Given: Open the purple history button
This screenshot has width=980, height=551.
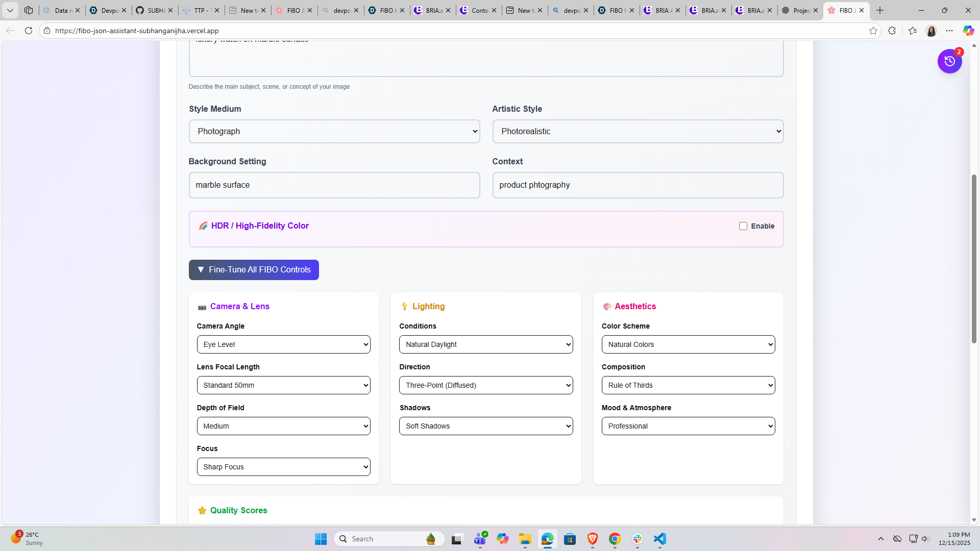Looking at the screenshot, I should 949,61.
